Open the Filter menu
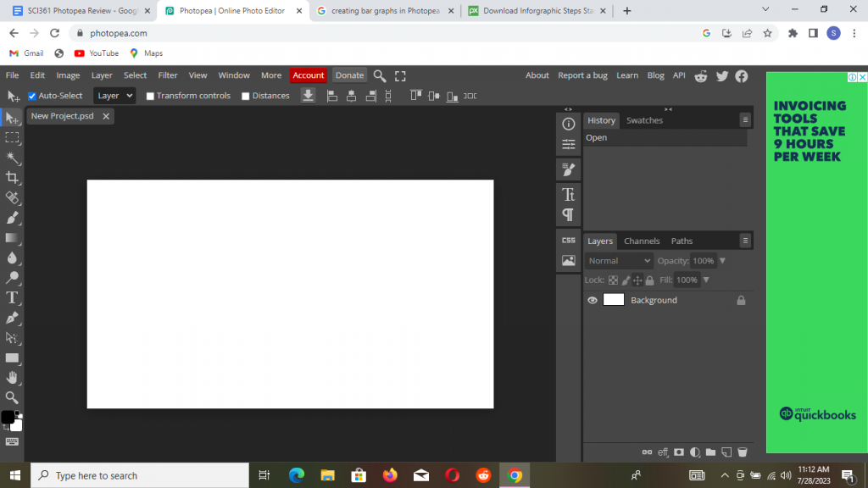Screen dimensions: 868x488 coord(168,75)
